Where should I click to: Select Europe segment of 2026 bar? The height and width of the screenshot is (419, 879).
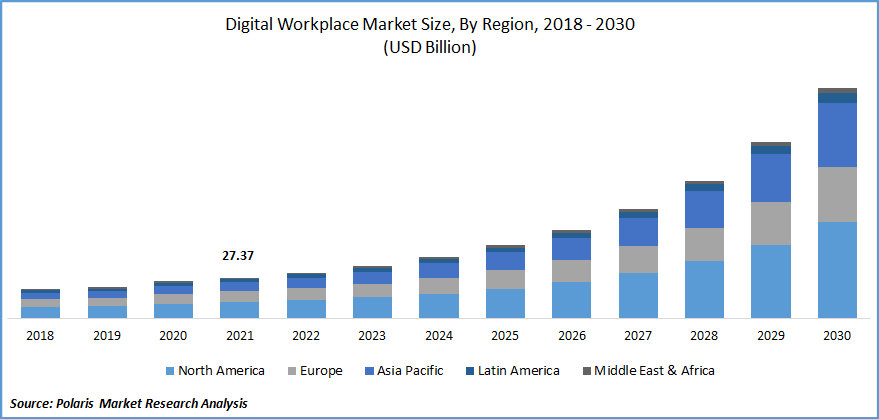pos(572,271)
